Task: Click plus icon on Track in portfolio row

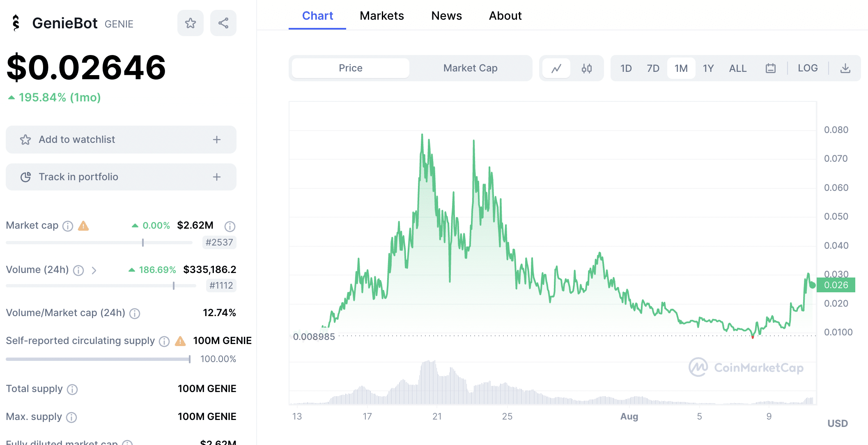Action: click(x=217, y=177)
